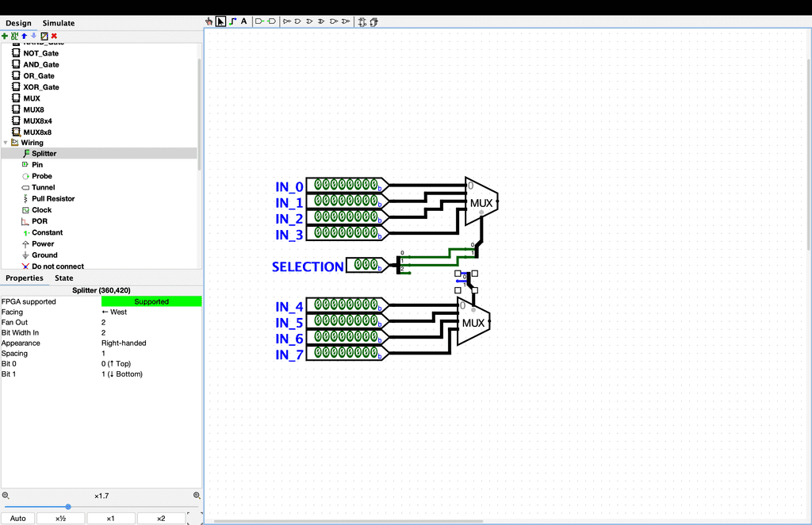Open the Facing West property dropdown

coord(151,312)
